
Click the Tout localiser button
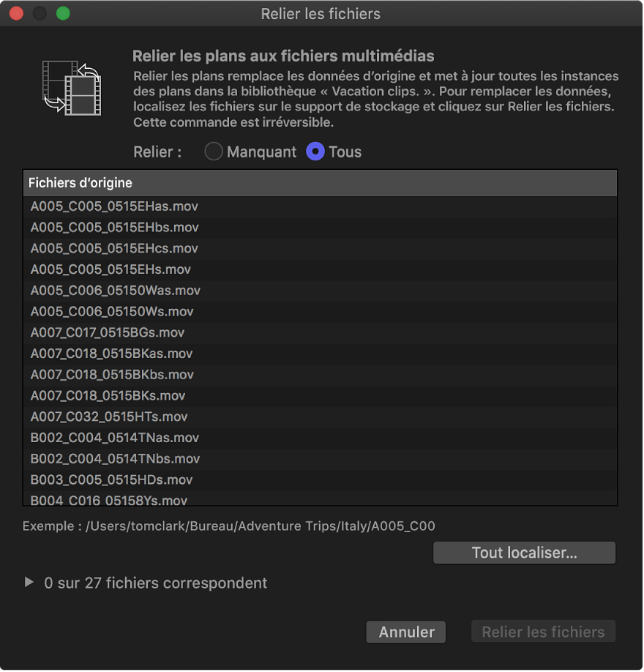click(524, 553)
